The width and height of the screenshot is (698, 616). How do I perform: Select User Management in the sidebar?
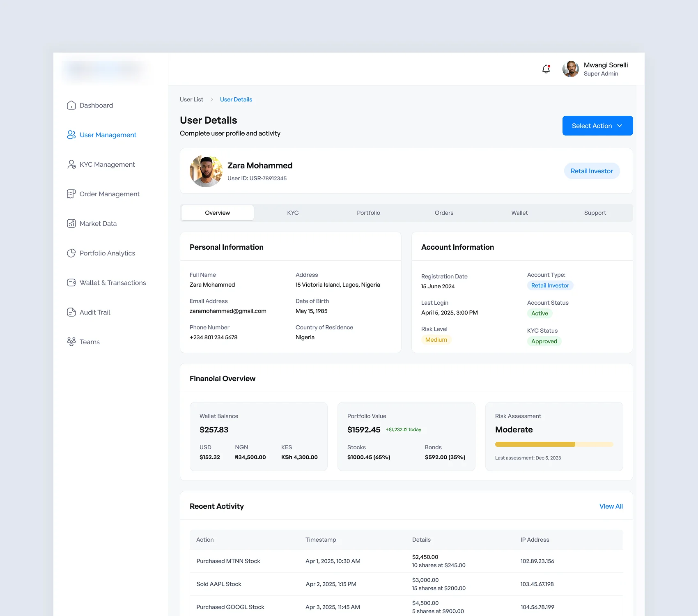(x=108, y=135)
